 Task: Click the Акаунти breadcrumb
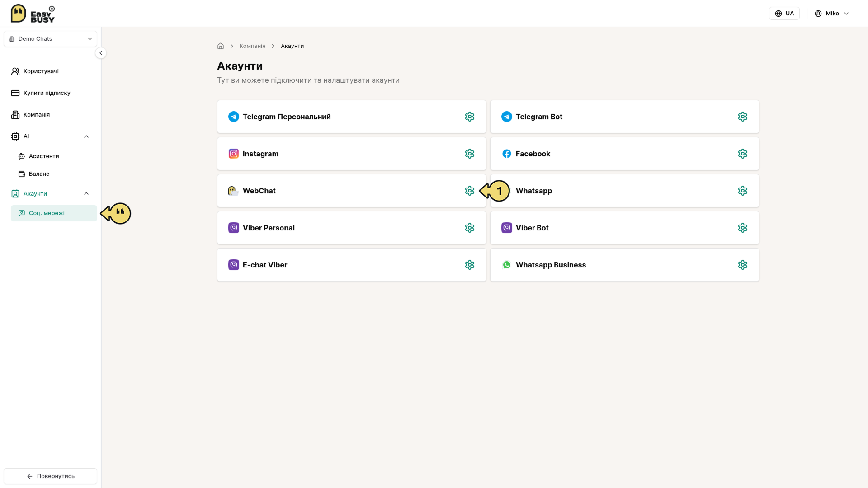pyautogui.click(x=292, y=46)
